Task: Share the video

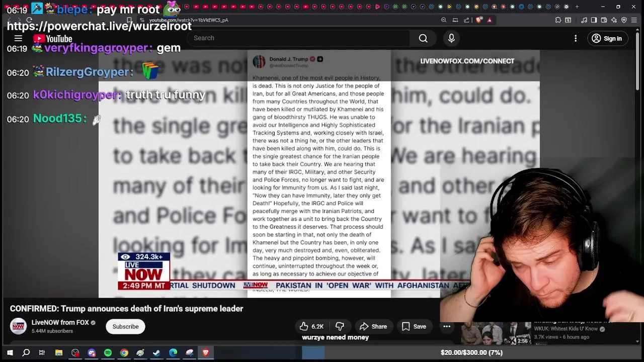Action: click(373, 326)
